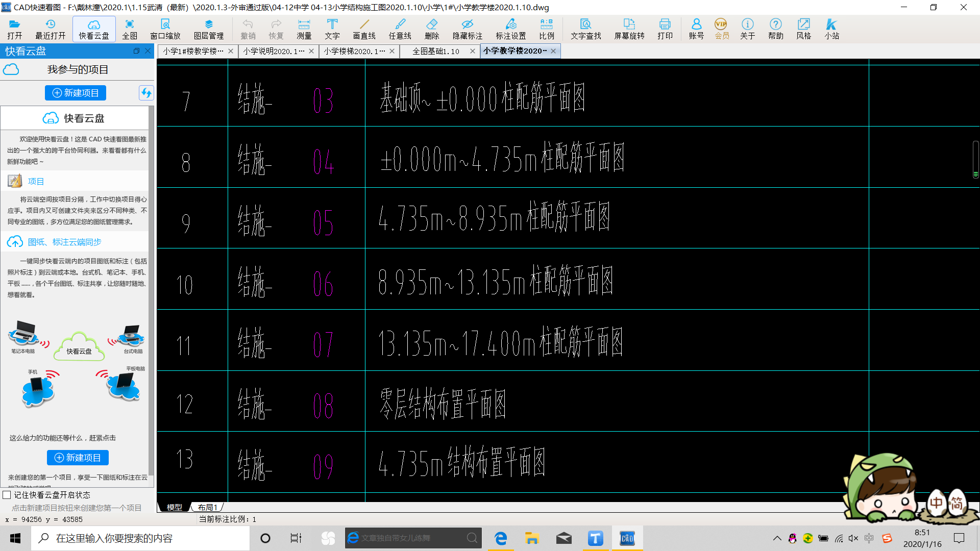Open Task View on the taskbar

point(296,538)
